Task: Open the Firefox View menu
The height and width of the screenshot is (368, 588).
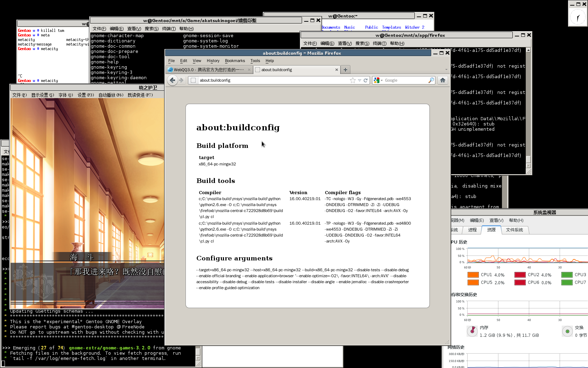Action: (197, 61)
